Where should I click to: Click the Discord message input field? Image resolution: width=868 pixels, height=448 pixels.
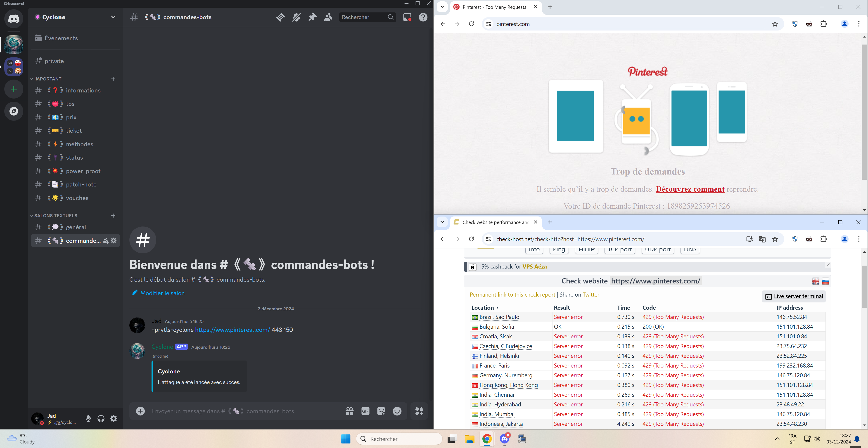pyautogui.click(x=236, y=411)
